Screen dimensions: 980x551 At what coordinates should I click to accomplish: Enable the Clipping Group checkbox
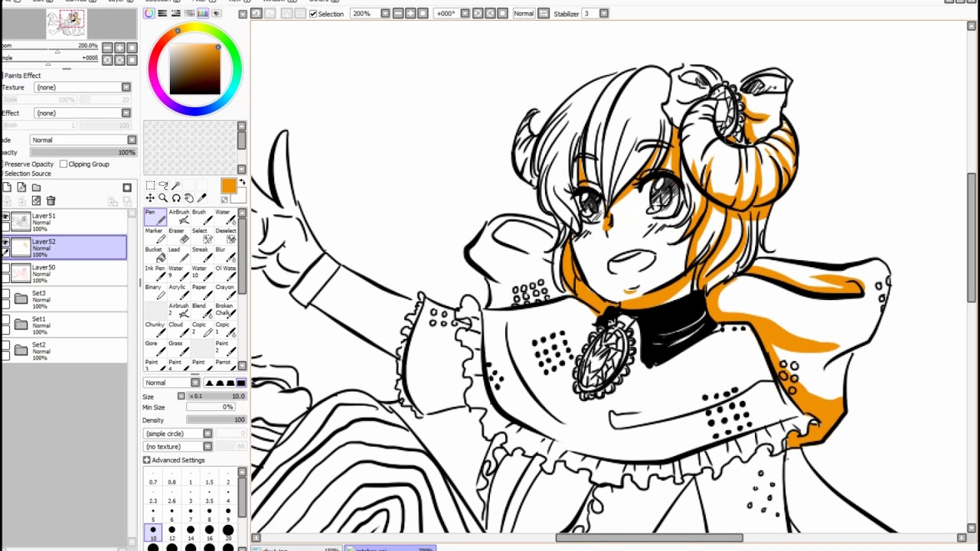(64, 164)
